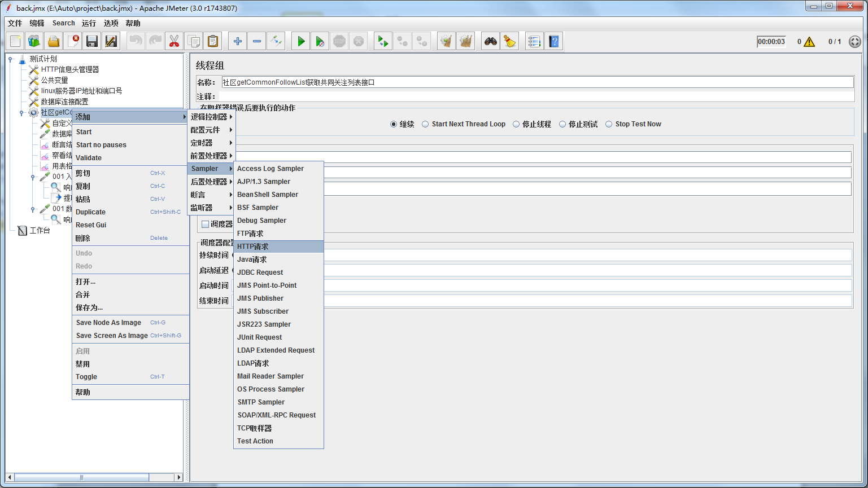
Task: Select 数据库连接配置 tree node
Action: [x=64, y=102]
